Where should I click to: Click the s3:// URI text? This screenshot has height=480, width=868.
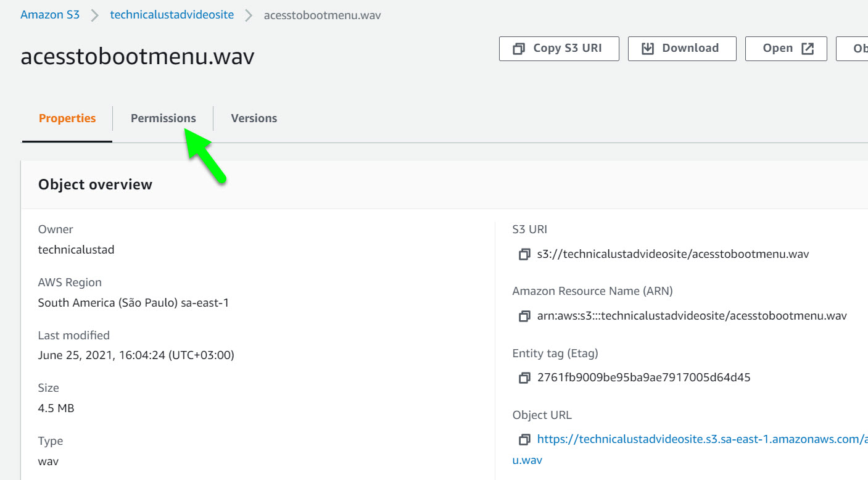(673, 254)
